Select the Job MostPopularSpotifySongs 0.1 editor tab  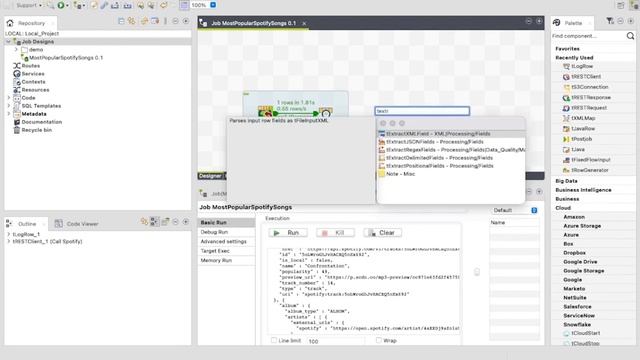click(253, 23)
